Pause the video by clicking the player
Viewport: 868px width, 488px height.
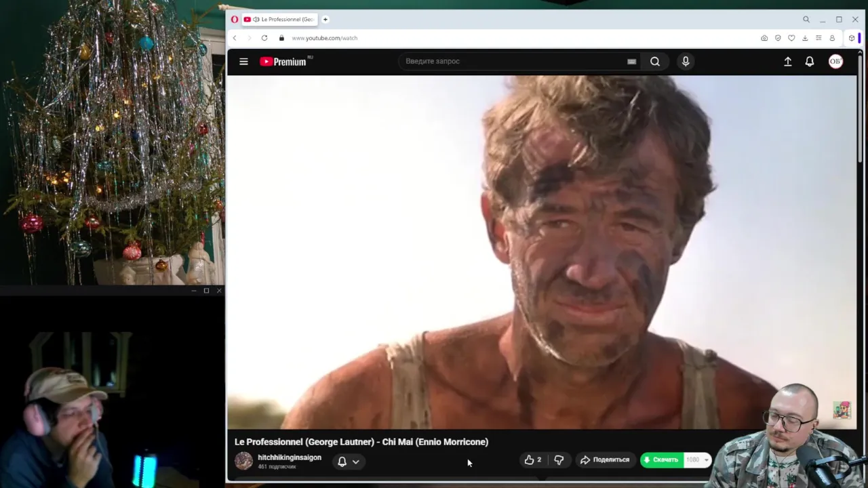541,252
